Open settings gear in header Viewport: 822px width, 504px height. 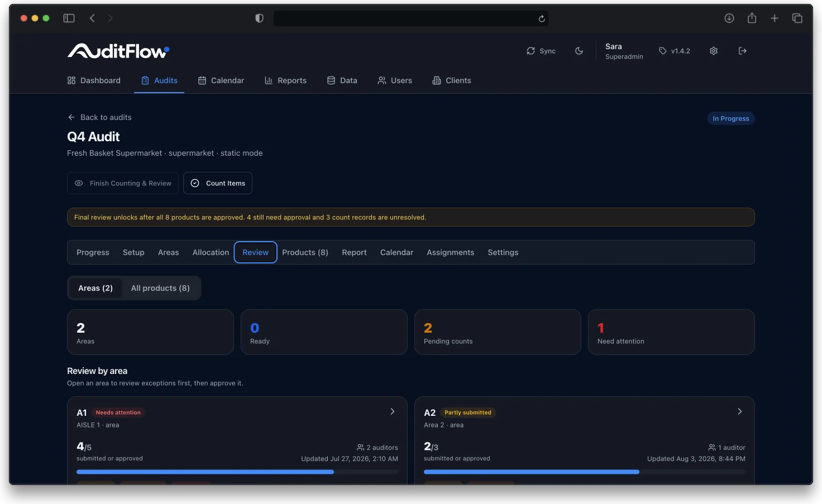pos(714,51)
